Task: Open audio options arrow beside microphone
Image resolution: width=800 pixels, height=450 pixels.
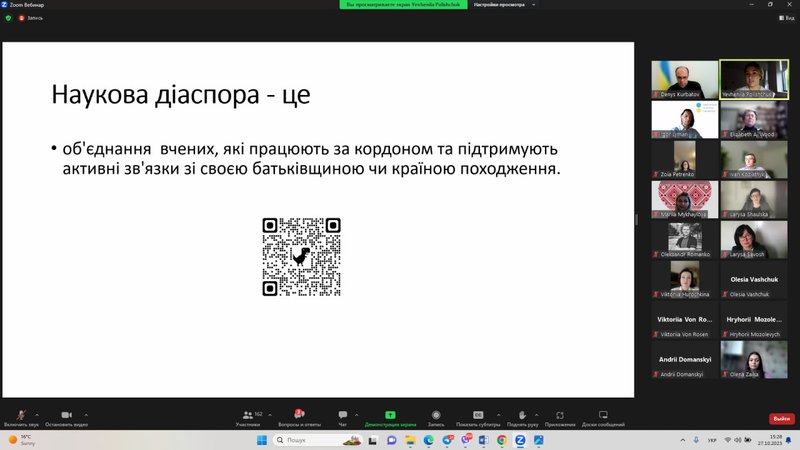Action: point(37,415)
